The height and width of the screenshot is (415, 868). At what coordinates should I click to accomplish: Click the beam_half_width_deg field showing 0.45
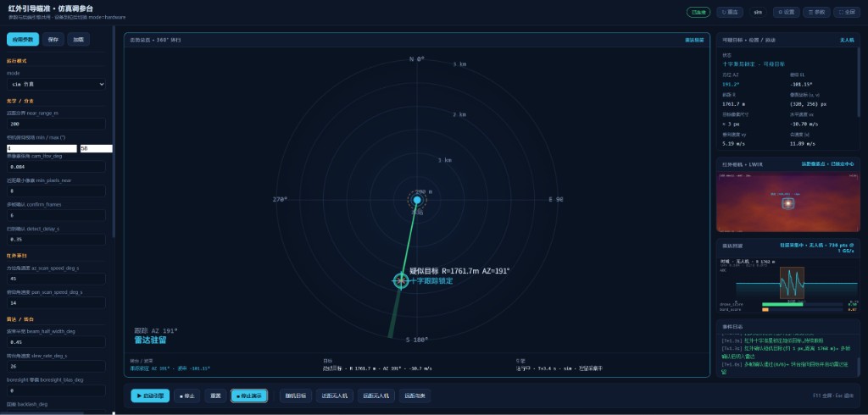[56, 342]
